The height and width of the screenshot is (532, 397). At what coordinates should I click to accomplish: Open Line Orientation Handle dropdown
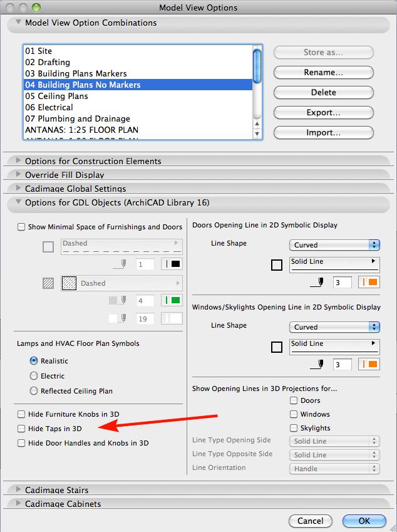click(x=334, y=469)
